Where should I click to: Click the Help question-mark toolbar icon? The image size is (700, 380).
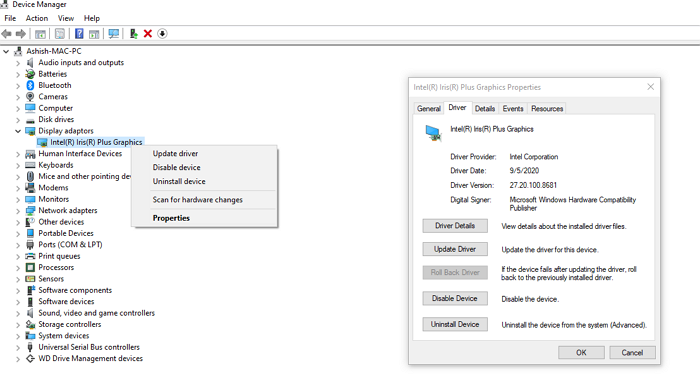pos(79,33)
